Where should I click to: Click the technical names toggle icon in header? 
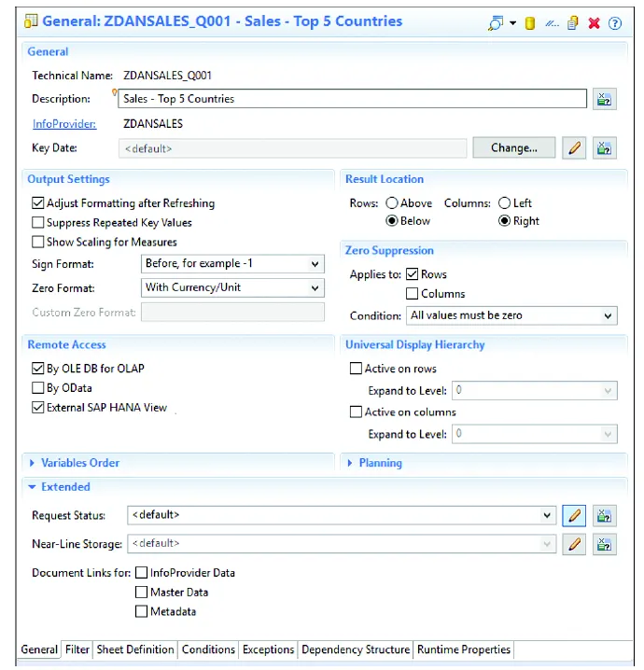(552, 23)
